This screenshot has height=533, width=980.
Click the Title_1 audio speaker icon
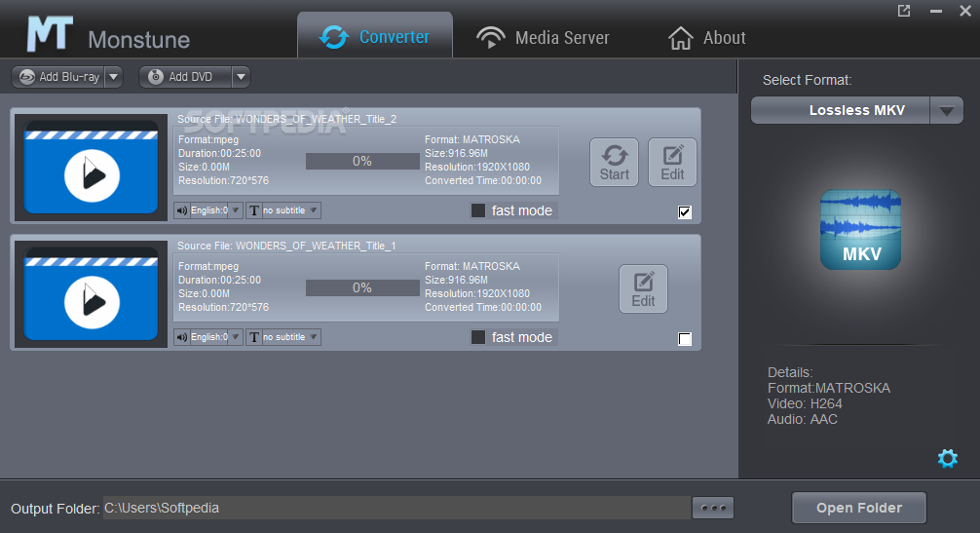182,337
